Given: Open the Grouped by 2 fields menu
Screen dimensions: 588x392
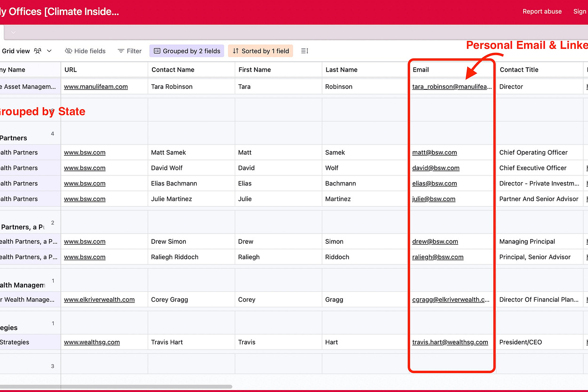Looking at the screenshot, I should [187, 51].
